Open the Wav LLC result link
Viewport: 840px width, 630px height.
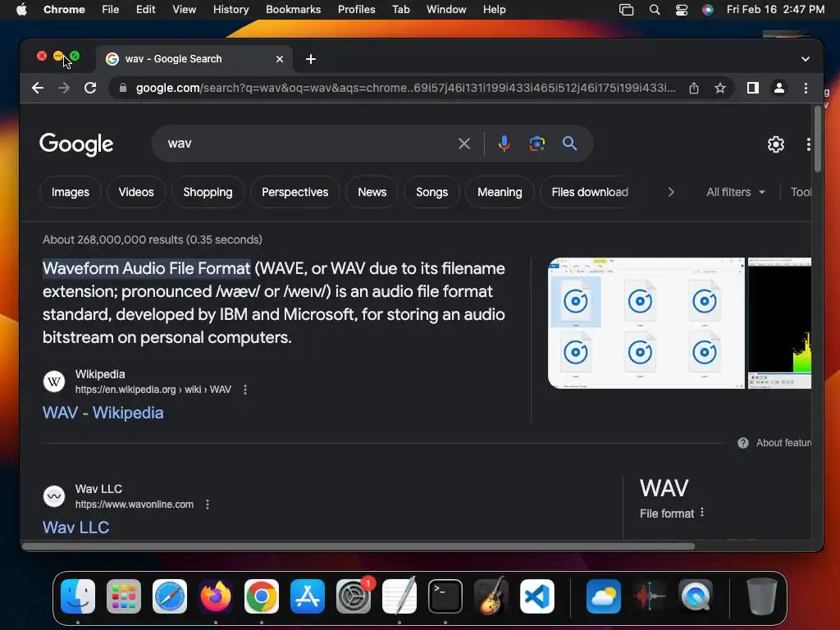tap(75, 527)
